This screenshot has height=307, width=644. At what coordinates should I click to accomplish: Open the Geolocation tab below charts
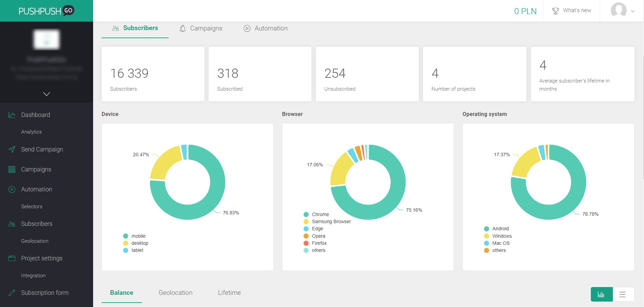click(175, 293)
